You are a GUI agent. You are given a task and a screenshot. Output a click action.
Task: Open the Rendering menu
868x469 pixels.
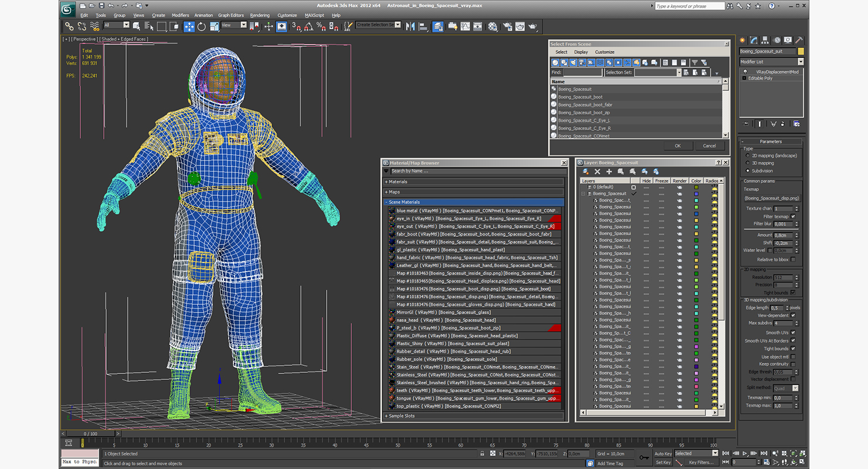(x=260, y=15)
